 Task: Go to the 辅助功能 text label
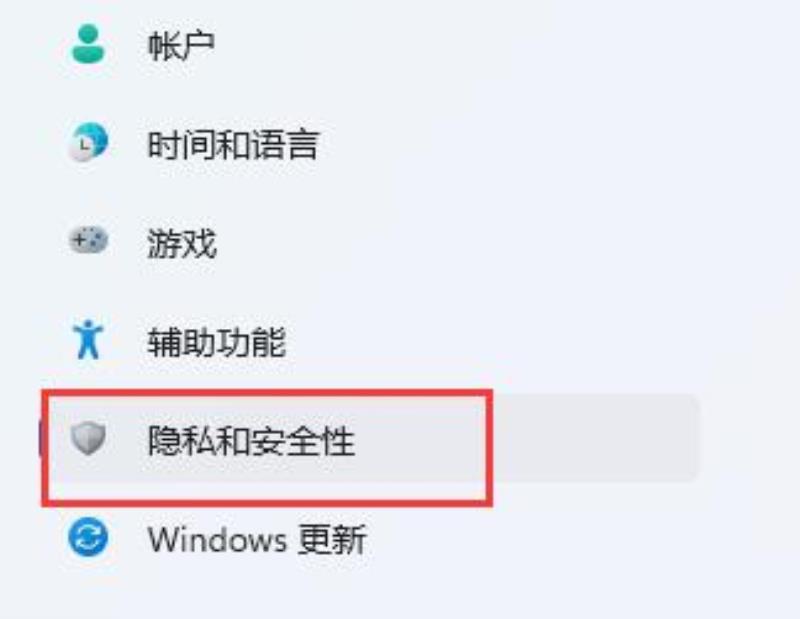[x=216, y=342]
